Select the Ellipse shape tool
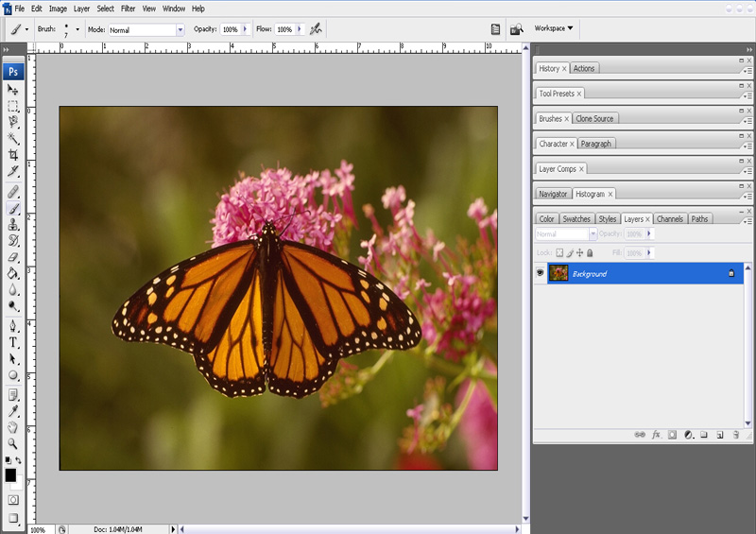756x534 pixels. (x=13, y=375)
